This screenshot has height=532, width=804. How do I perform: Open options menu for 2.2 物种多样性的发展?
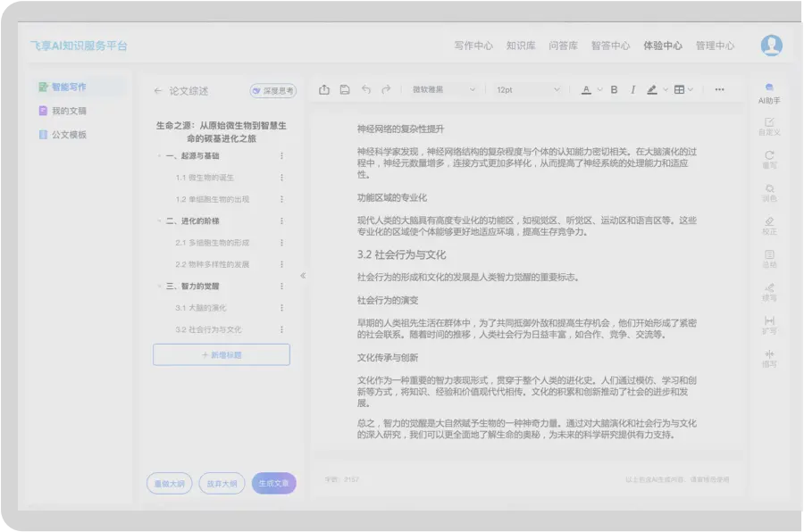click(x=281, y=264)
